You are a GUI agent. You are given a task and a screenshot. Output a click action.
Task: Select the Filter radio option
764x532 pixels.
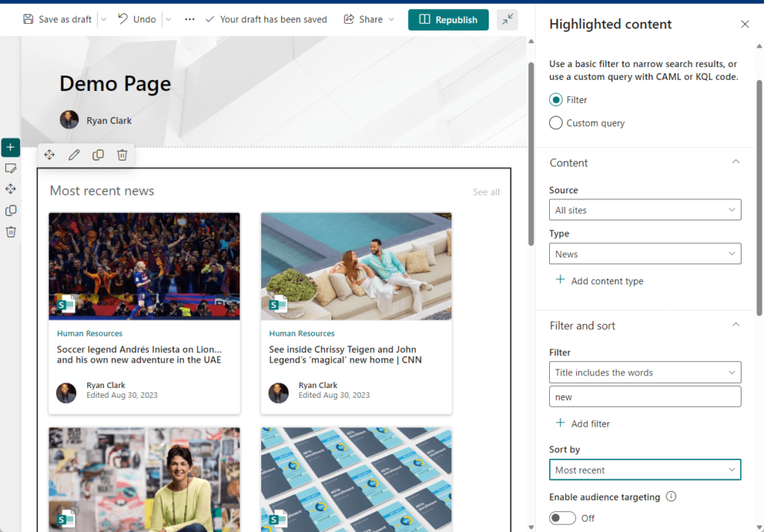(556, 100)
